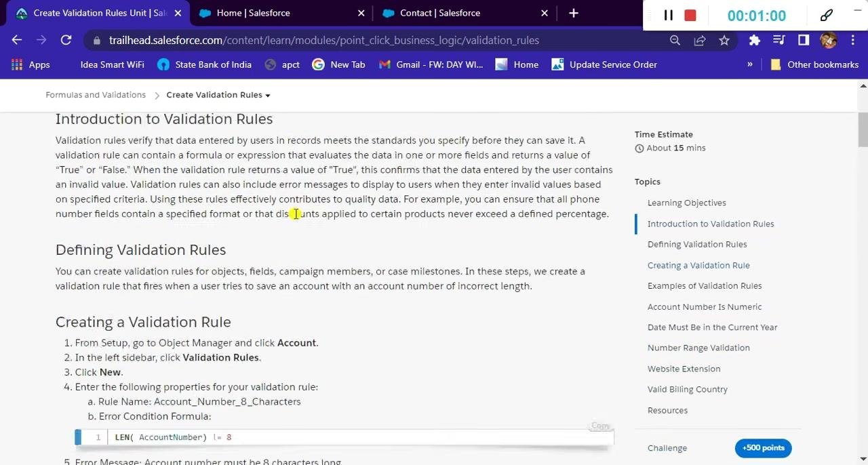Jump to Creating a Validation Rule topic
This screenshot has width=868, height=465.
click(x=698, y=265)
